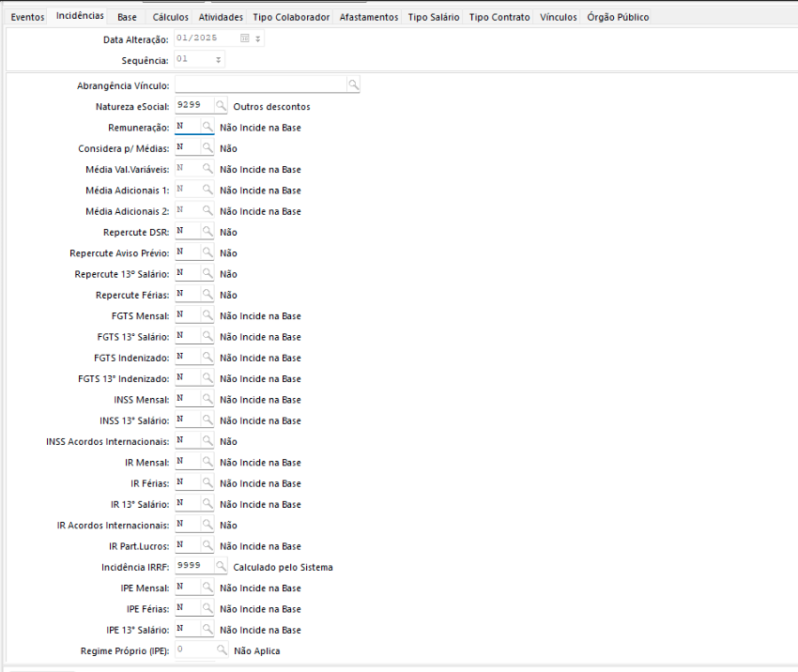Click the INSS Mensal value field
The image size is (798, 672).
pos(188,398)
